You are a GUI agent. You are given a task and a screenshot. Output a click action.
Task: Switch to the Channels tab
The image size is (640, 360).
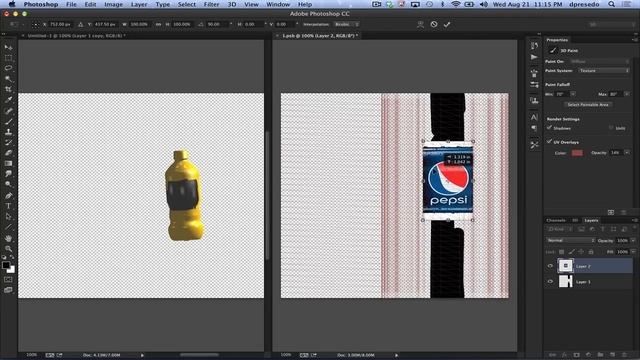point(556,220)
